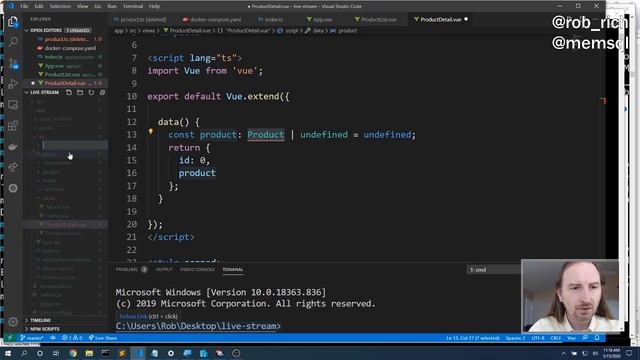640x360 pixels.
Task: Open the Go menu
Action: tap(98, 6)
